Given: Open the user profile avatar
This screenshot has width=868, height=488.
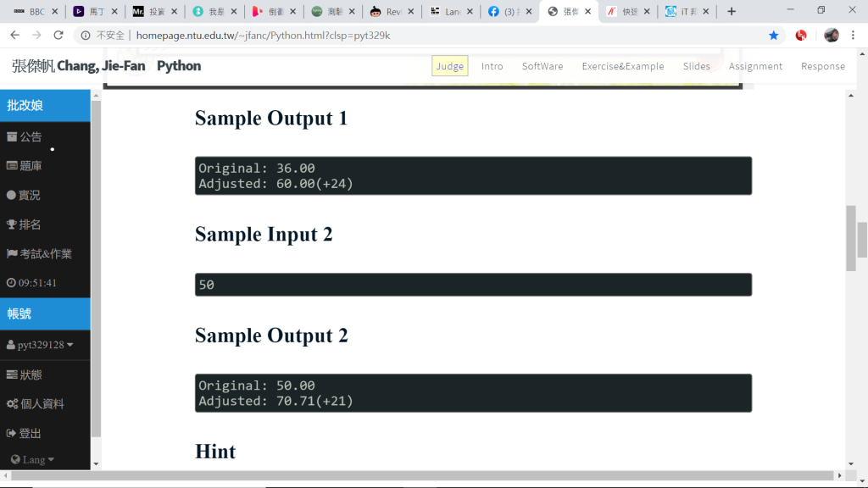Looking at the screenshot, I should pos(831,35).
